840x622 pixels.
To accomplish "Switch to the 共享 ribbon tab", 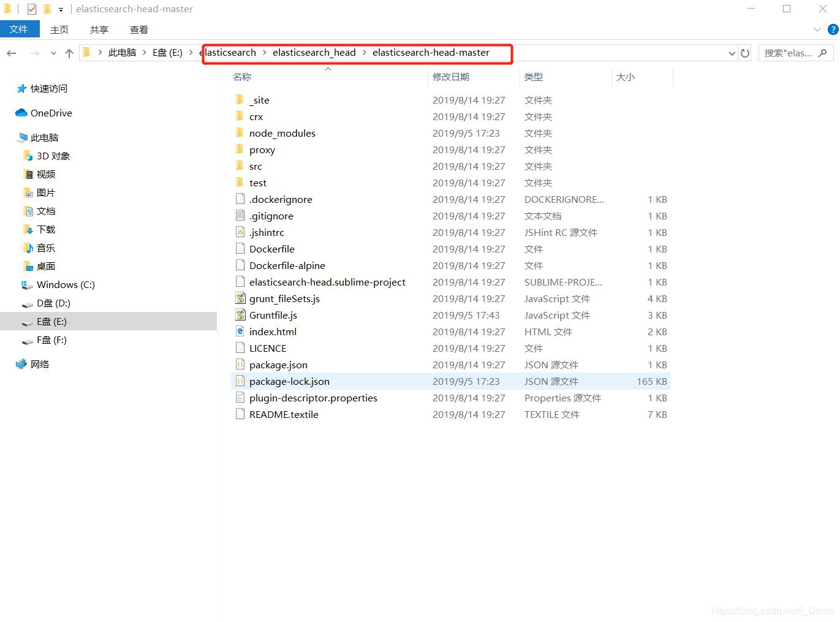I will (99, 29).
